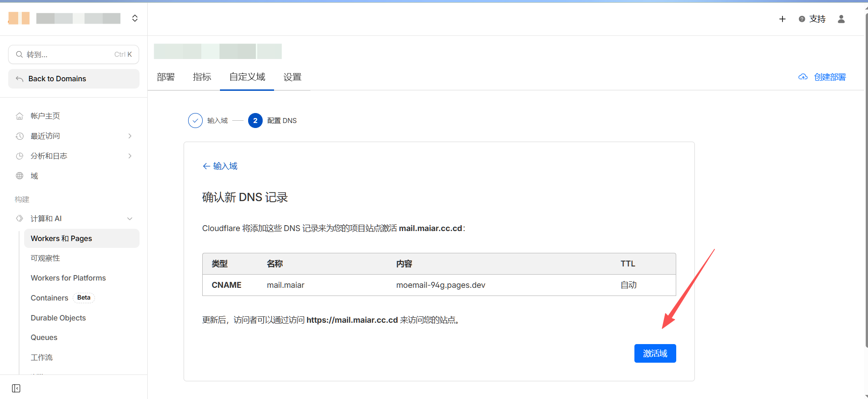
Task: Open the account switcher dropdown
Action: [135, 18]
